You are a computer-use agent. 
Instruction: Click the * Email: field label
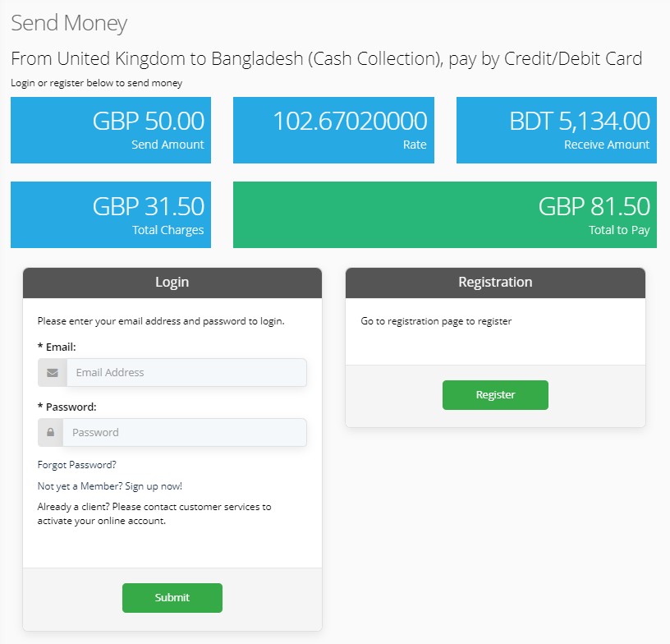pyautogui.click(x=57, y=347)
